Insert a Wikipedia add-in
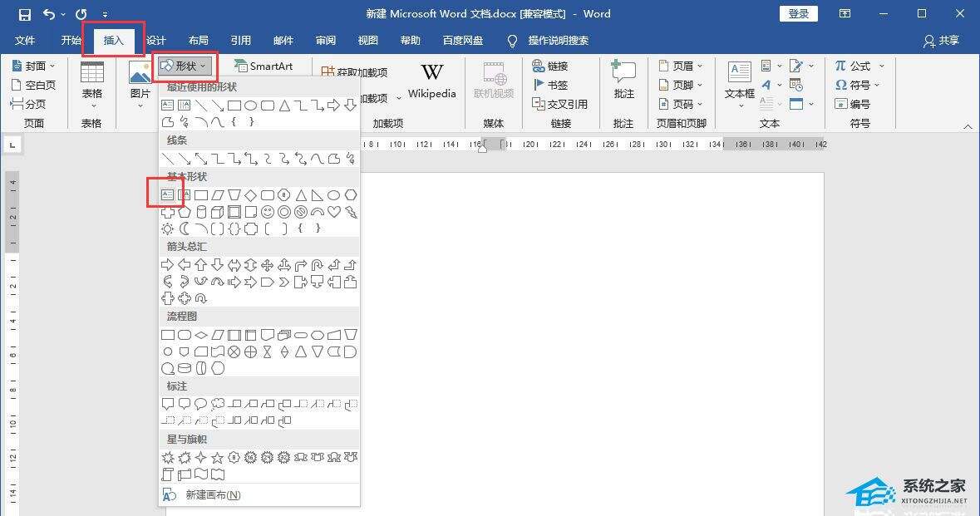Image resolution: width=980 pixels, height=516 pixels. coord(432,81)
